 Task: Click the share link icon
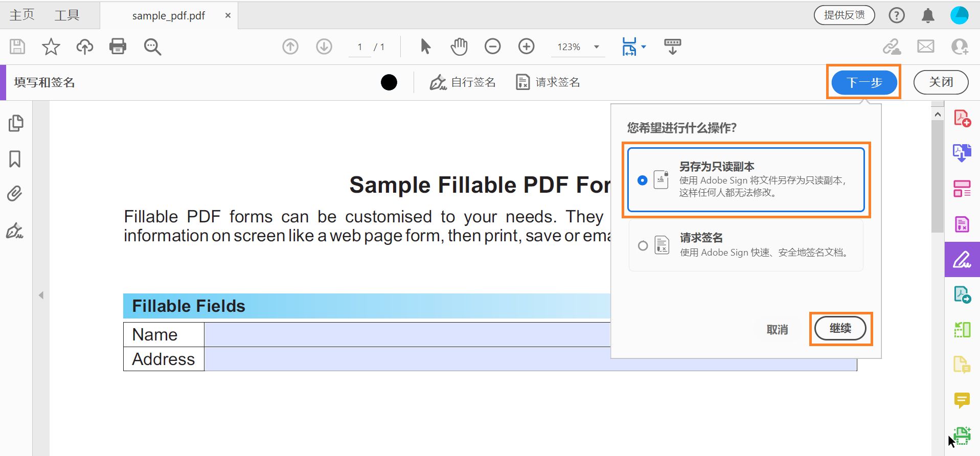(x=892, y=47)
